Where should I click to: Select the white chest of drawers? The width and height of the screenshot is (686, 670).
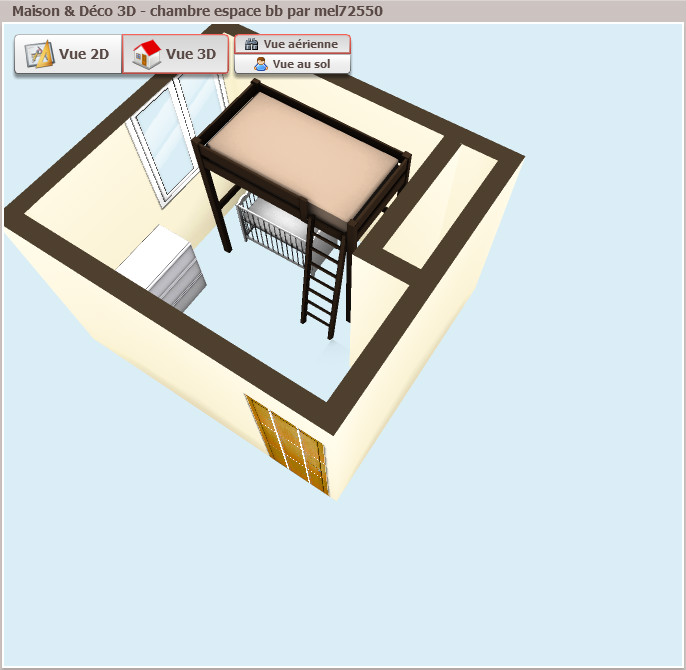click(x=163, y=266)
